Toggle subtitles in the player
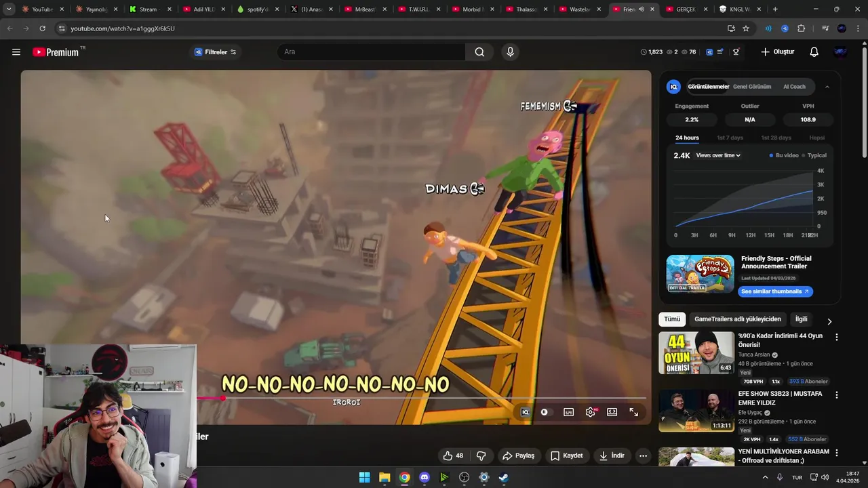Image resolution: width=868 pixels, height=488 pixels. click(x=569, y=412)
